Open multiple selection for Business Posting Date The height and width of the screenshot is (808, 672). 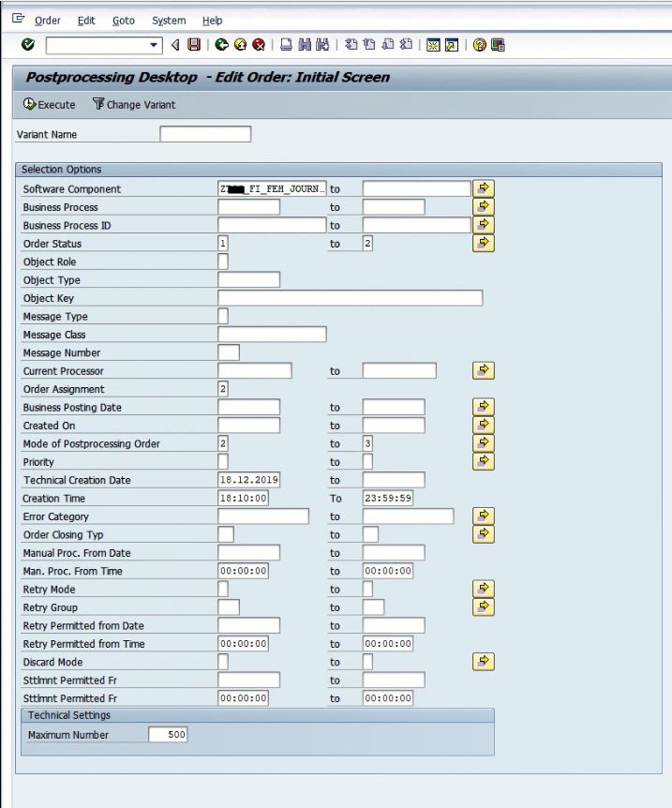tap(484, 407)
